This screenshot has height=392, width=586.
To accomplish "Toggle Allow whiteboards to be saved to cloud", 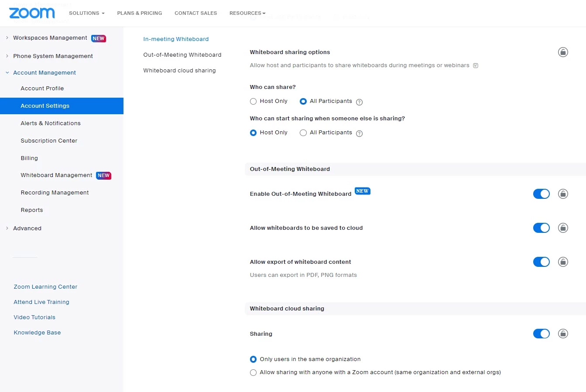I will point(541,228).
